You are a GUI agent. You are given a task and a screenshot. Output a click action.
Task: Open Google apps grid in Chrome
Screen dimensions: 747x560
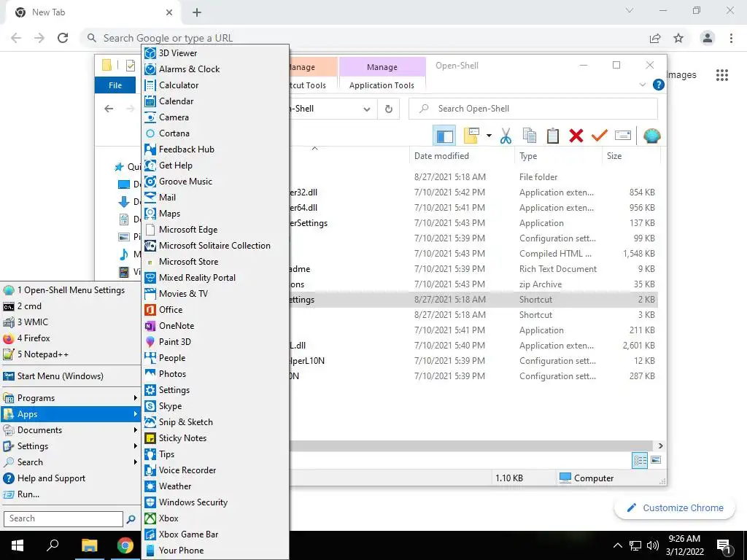[x=721, y=75]
